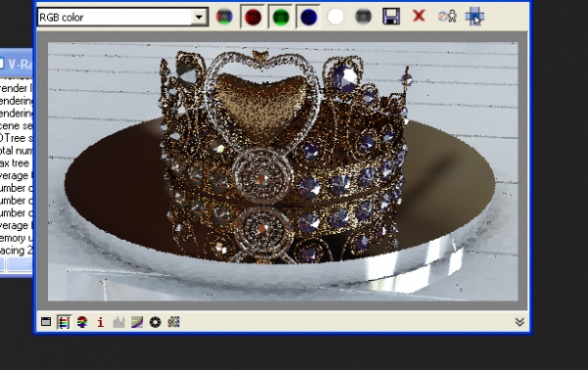
Task: Enable track mouse while rendering icon
Action: coord(474,17)
